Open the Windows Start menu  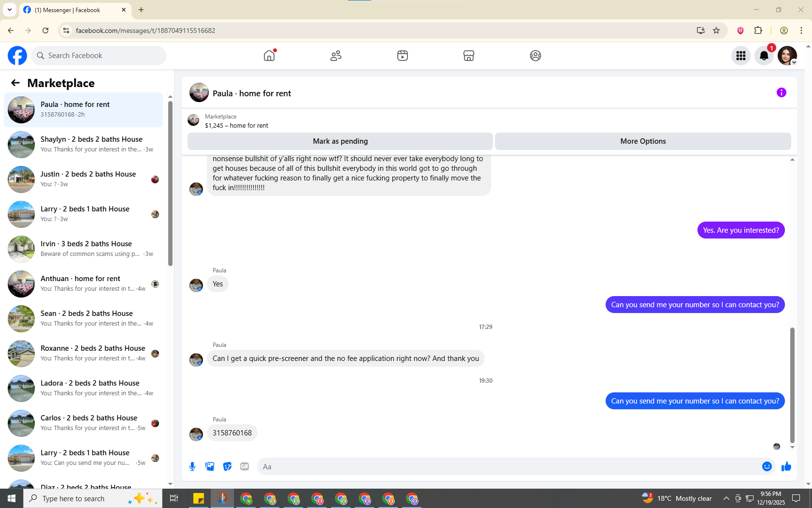pyautogui.click(x=12, y=498)
